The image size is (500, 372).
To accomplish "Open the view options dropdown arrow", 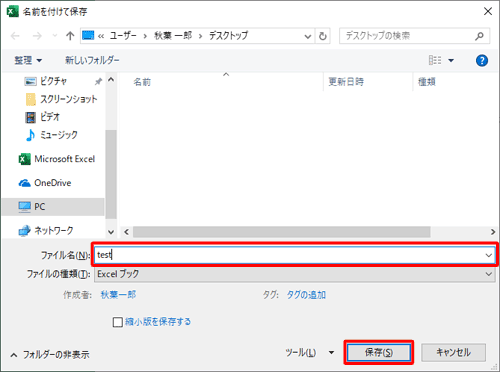I will pos(451,61).
